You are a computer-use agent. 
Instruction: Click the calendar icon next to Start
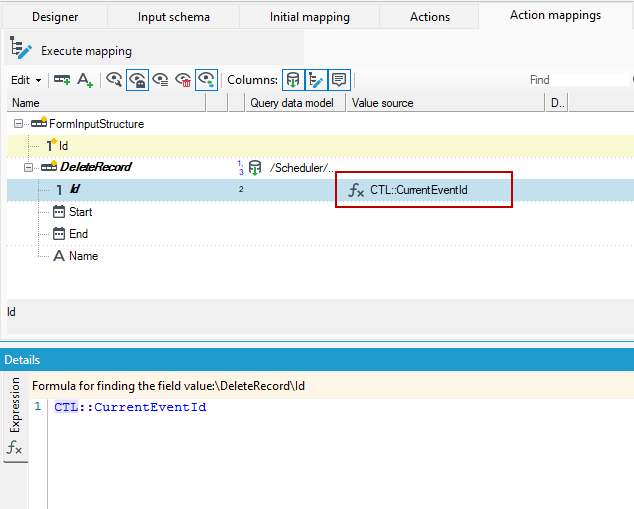[59, 211]
